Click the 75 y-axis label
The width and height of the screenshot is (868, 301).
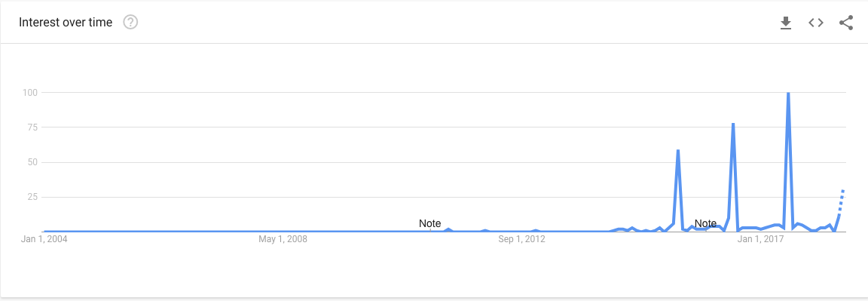point(32,127)
